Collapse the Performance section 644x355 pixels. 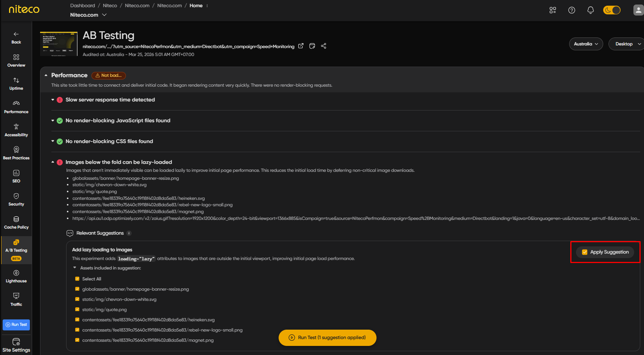[x=46, y=75]
